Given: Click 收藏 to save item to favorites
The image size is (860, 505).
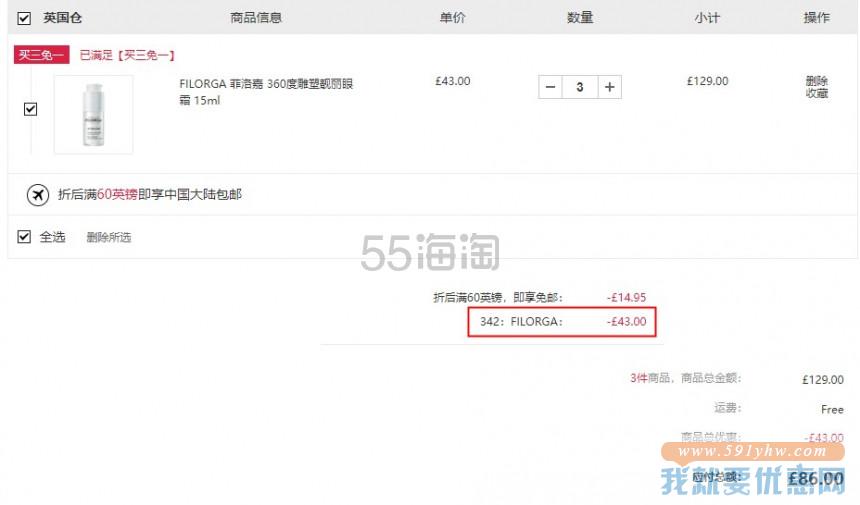Looking at the screenshot, I should (816, 93).
